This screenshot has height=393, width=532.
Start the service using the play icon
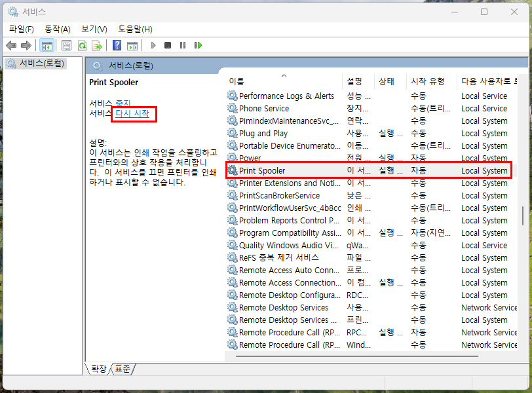[153, 45]
